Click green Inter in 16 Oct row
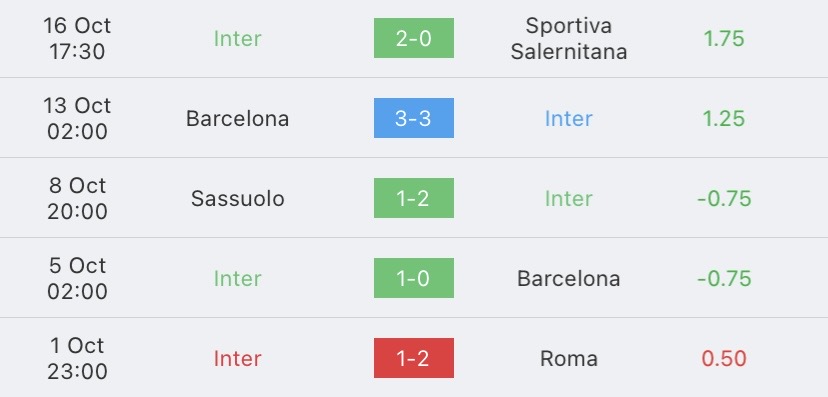Screen dimensions: 828x397 click(x=237, y=39)
